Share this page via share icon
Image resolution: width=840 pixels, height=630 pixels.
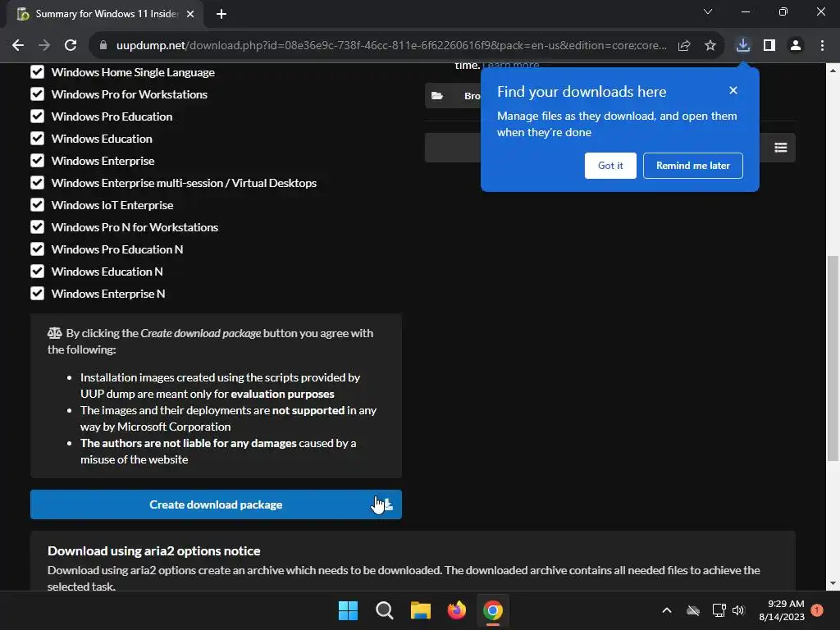(684, 46)
